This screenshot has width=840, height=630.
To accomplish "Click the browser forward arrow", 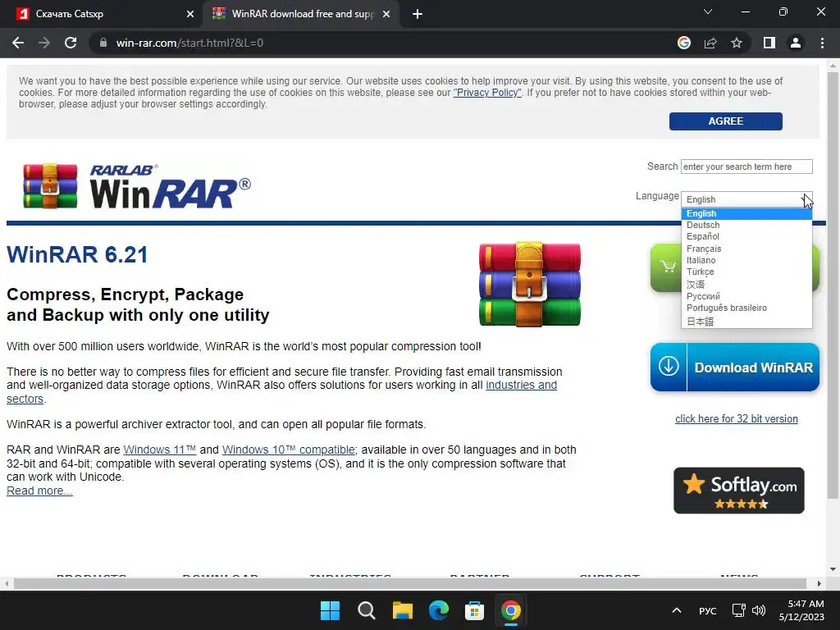I will click(x=44, y=43).
